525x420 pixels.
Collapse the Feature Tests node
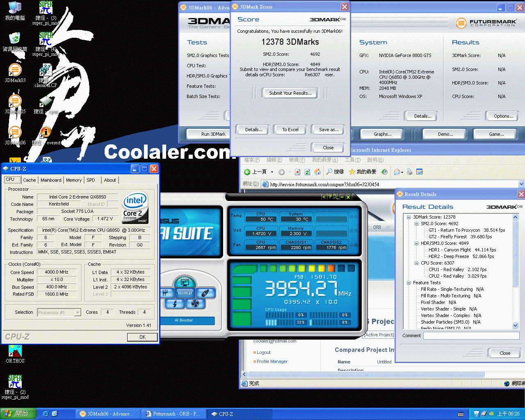tap(409, 283)
